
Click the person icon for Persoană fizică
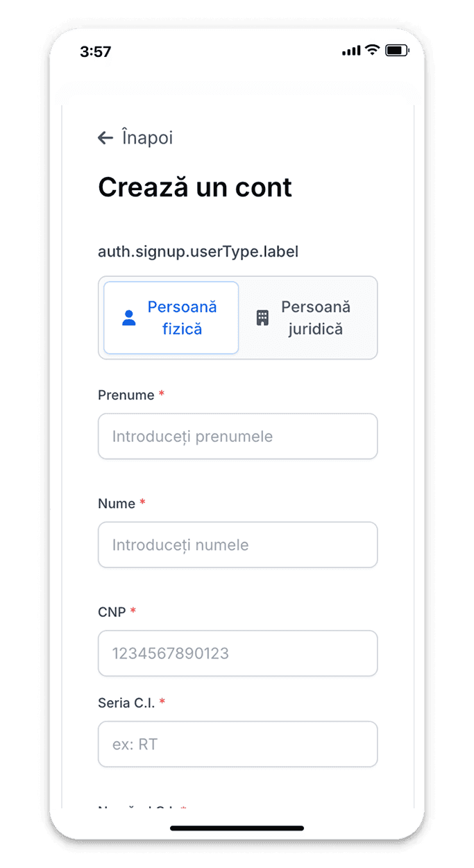(129, 318)
